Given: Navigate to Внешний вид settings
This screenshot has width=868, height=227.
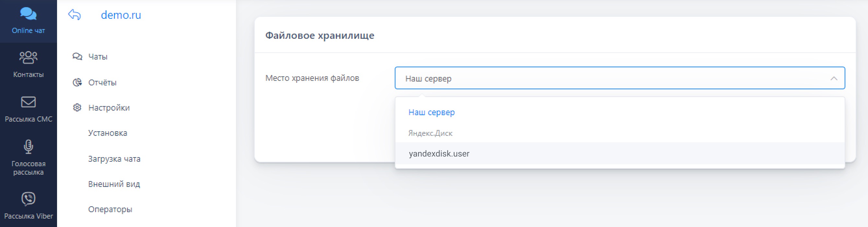Looking at the screenshot, I should point(114,184).
